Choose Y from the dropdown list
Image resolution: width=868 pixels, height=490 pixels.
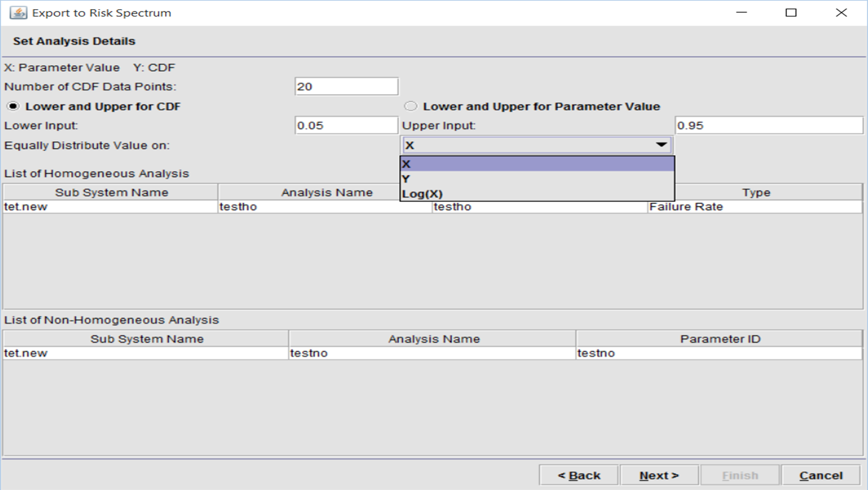pyautogui.click(x=537, y=179)
